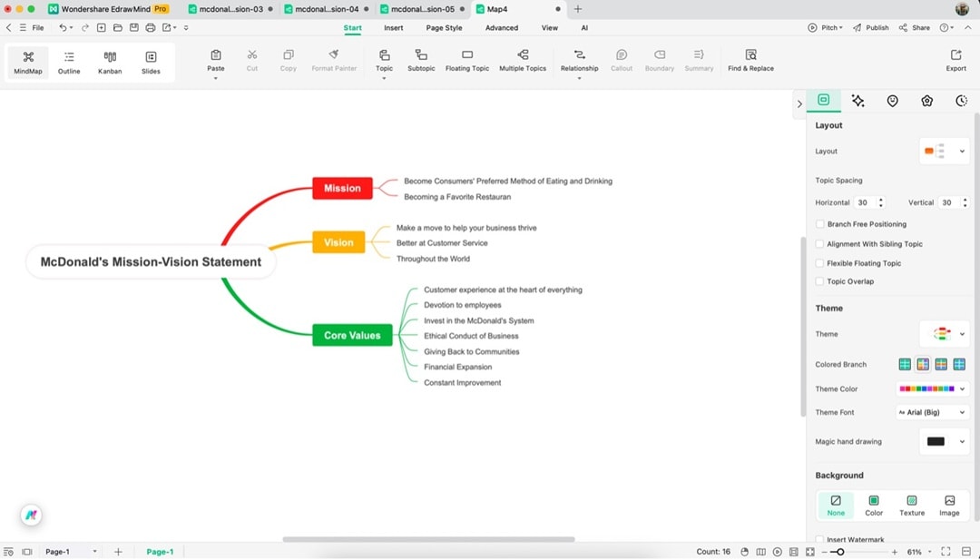Switch to Outline view mode
This screenshot has height=560, width=980.
[x=68, y=61]
